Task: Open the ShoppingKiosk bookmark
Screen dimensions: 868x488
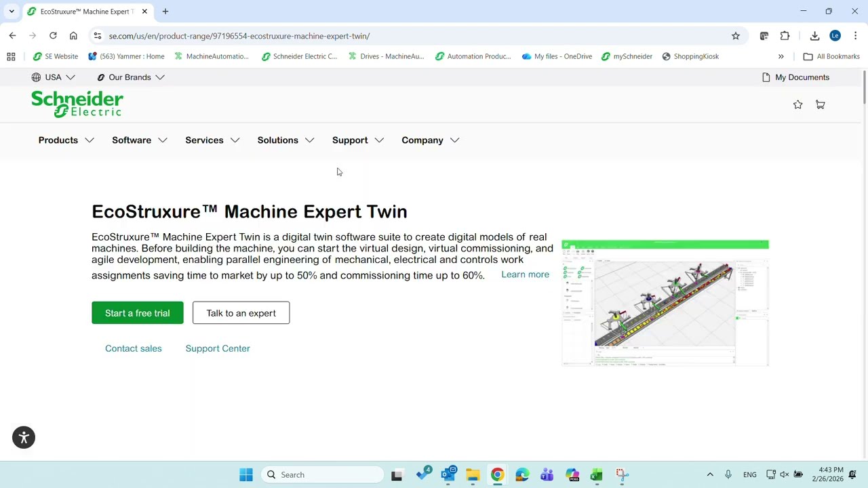Action: click(690, 56)
